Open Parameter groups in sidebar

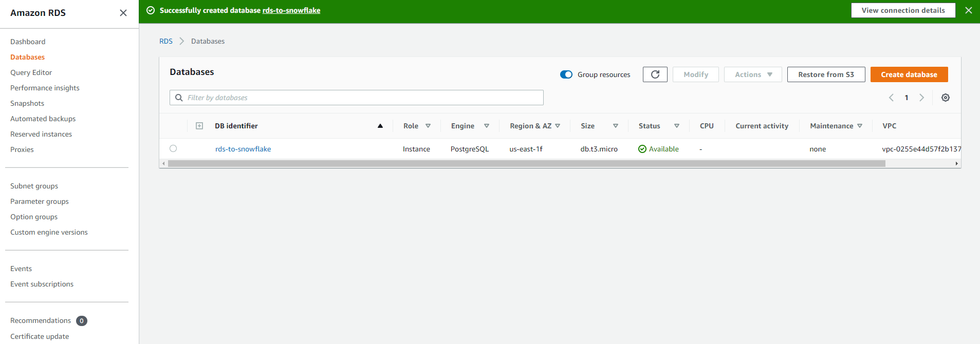point(40,201)
